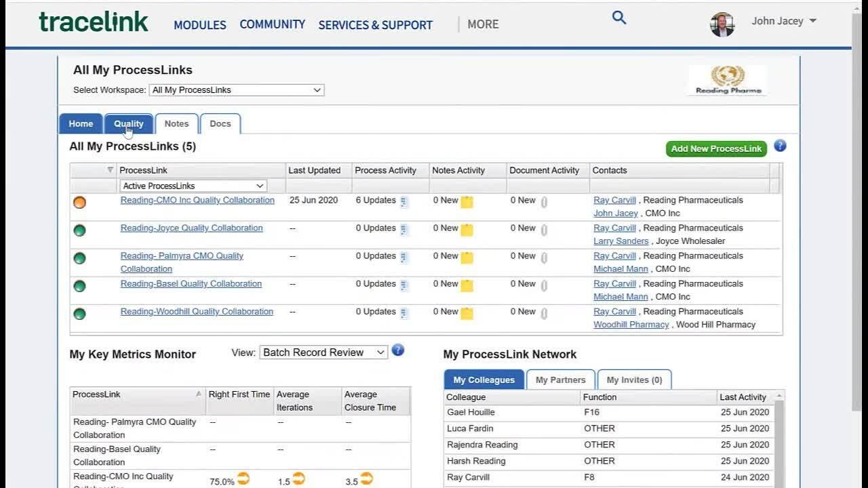Switch to the Home tab
The image size is (868, 488).
click(x=81, y=124)
